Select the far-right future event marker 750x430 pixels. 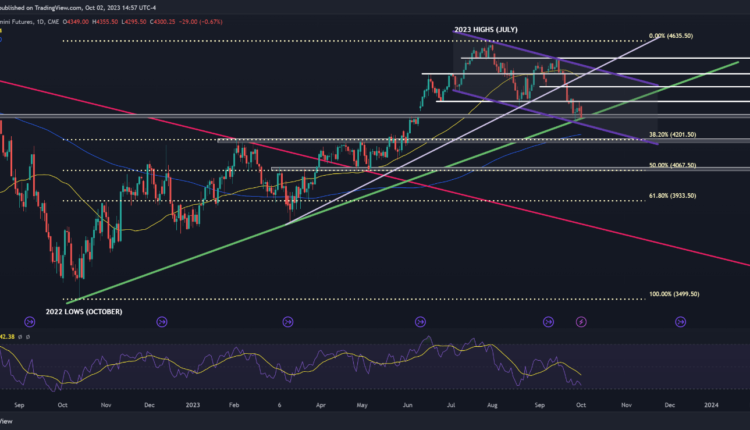coord(680,321)
